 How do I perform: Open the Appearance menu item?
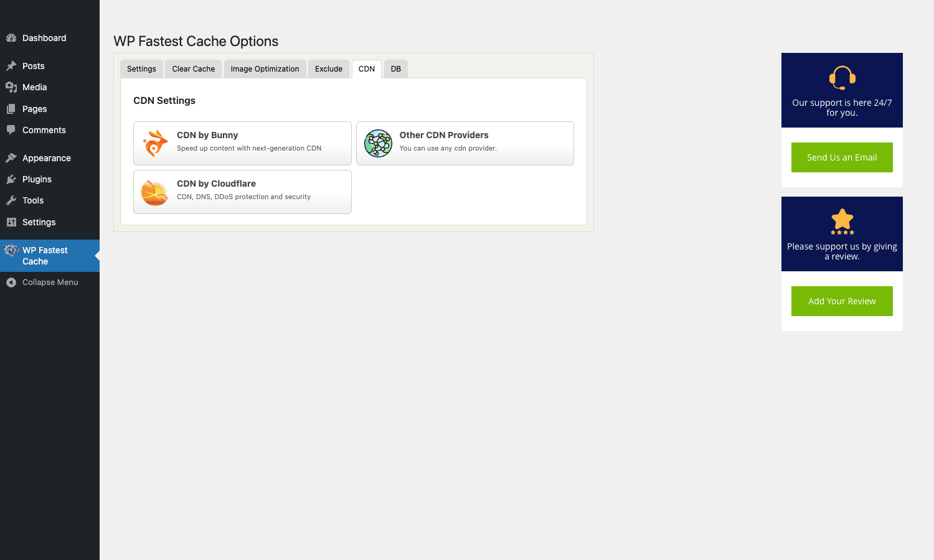[x=50, y=158]
